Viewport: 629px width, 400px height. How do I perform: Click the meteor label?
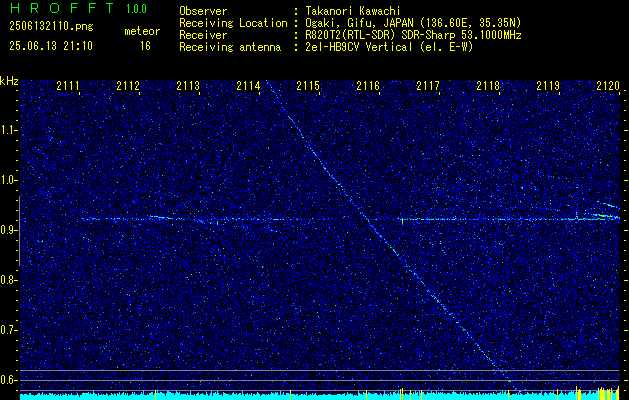tap(142, 31)
